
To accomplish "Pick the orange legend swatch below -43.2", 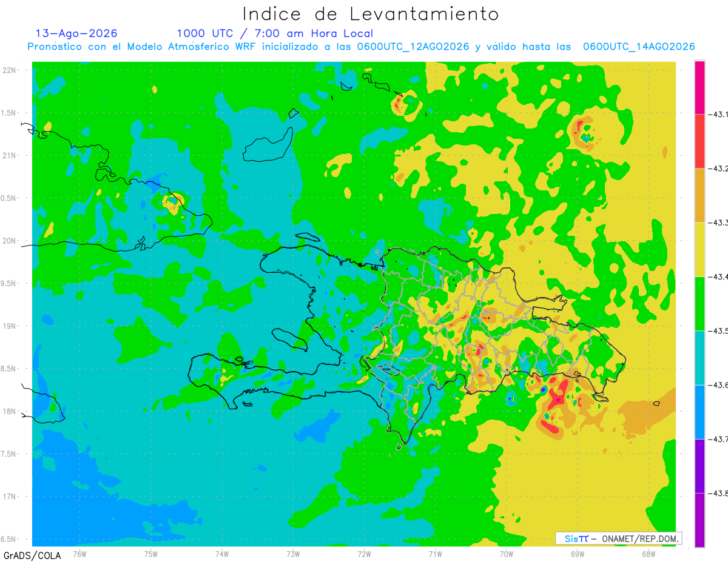I will point(699,195).
